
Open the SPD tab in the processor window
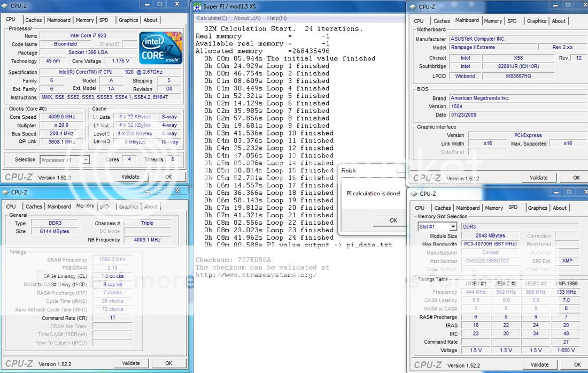(x=104, y=20)
